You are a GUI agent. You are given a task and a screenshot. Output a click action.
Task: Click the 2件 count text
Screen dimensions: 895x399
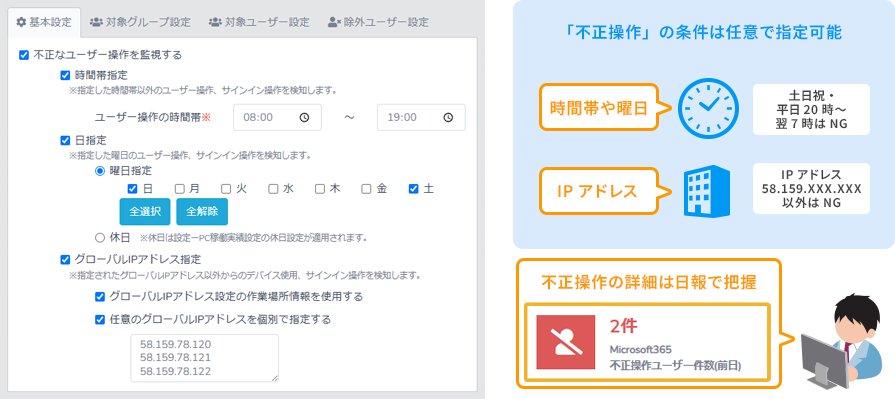point(624,326)
